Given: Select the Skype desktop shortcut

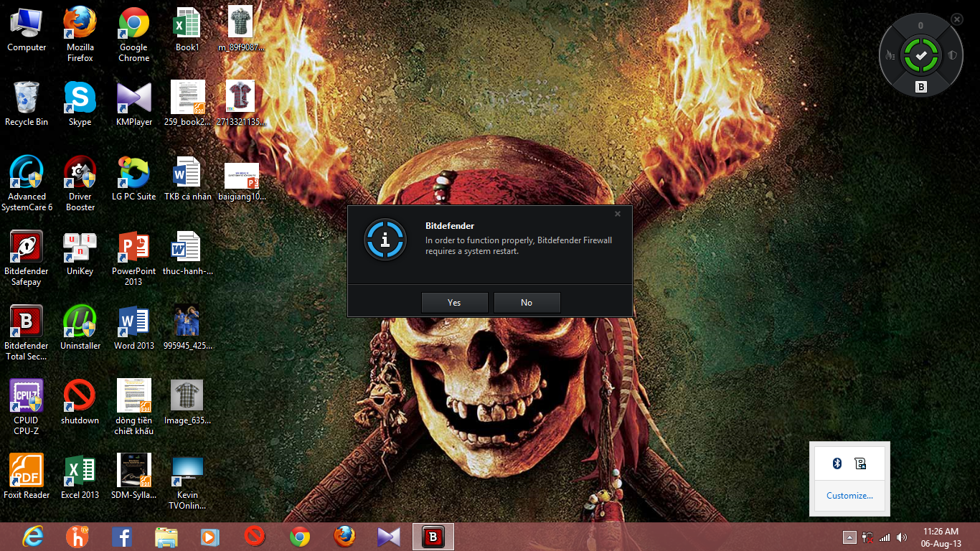Looking at the screenshot, I should (80, 104).
